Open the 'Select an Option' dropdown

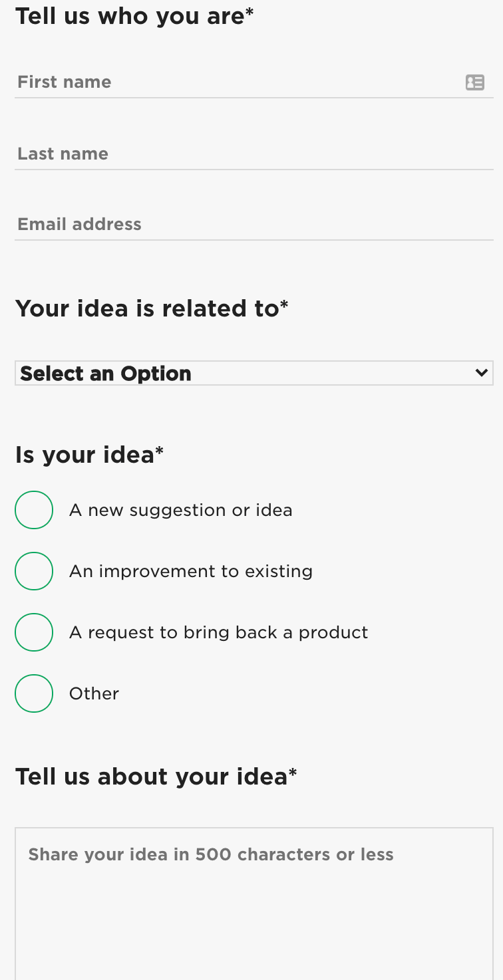(x=254, y=373)
